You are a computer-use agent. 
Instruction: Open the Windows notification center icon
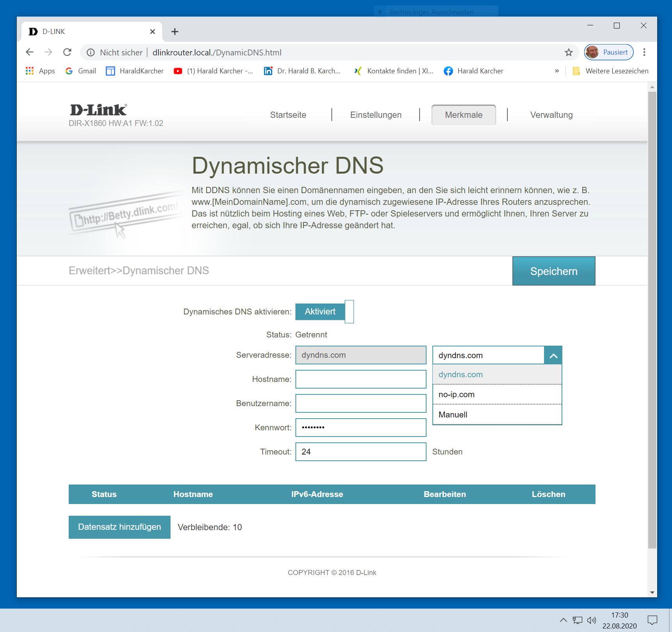652,620
